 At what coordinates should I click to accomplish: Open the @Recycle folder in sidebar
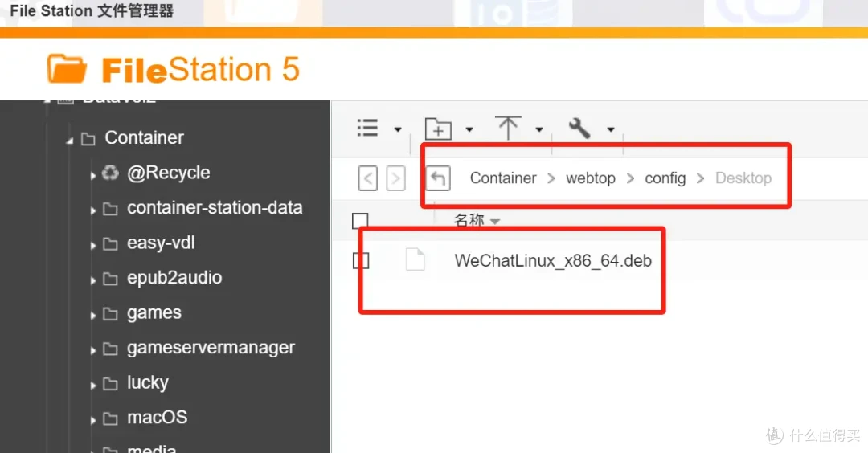click(x=168, y=173)
